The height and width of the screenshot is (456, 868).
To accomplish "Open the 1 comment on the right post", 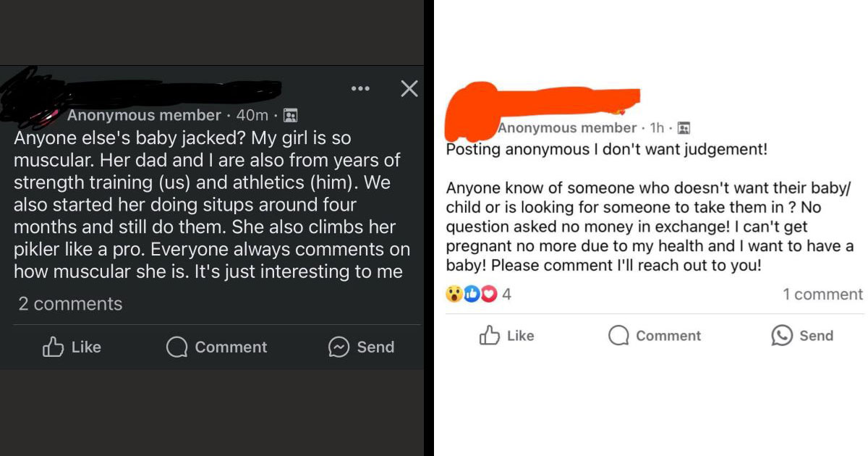I will point(822,294).
